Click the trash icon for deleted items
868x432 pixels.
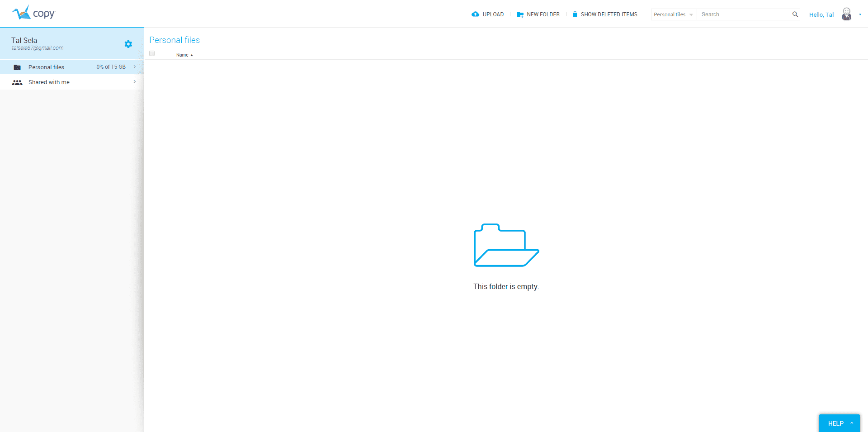[x=575, y=14]
